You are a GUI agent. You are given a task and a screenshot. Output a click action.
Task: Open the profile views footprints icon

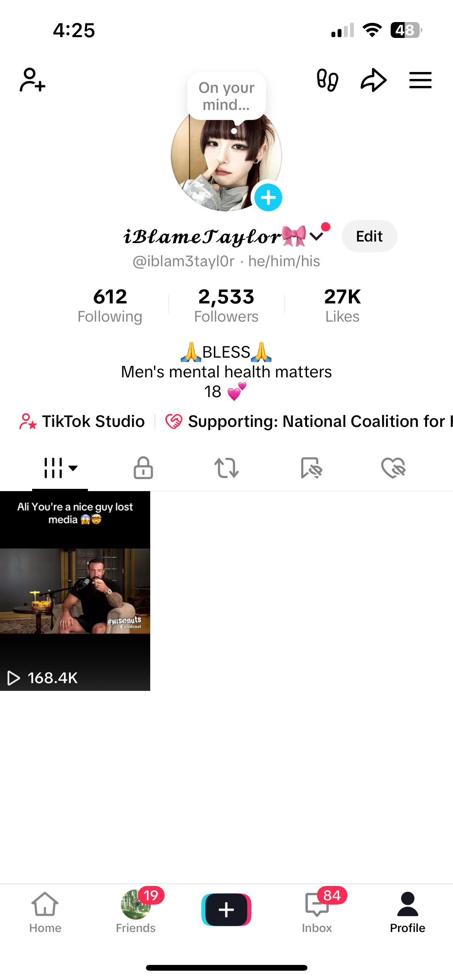(x=327, y=80)
